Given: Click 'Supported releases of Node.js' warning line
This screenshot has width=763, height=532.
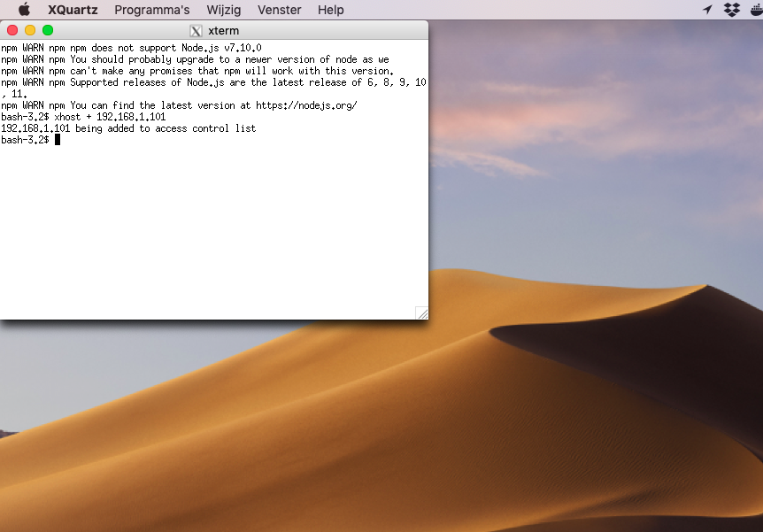Looking at the screenshot, I should [x=213, y=82].
